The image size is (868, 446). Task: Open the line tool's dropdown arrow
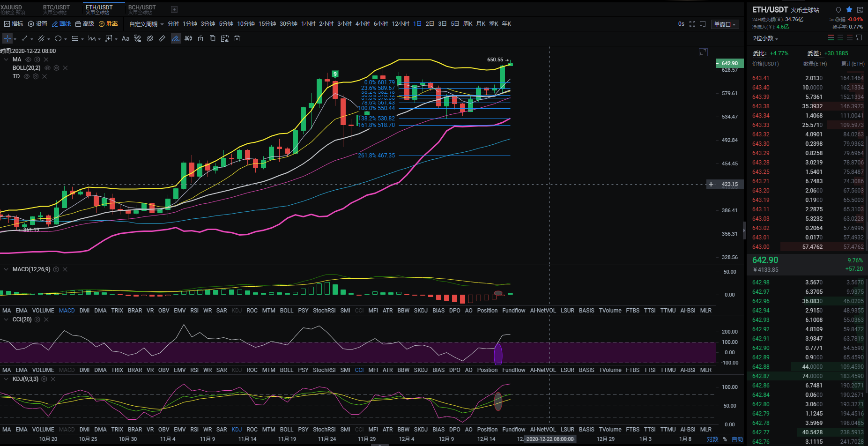(31, 39)
